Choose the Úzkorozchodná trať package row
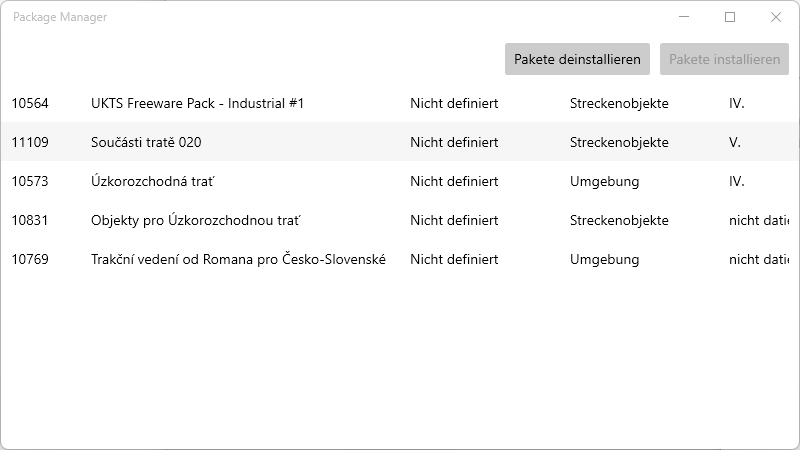This screenshot has height=450, width=800. pos(153,181)
